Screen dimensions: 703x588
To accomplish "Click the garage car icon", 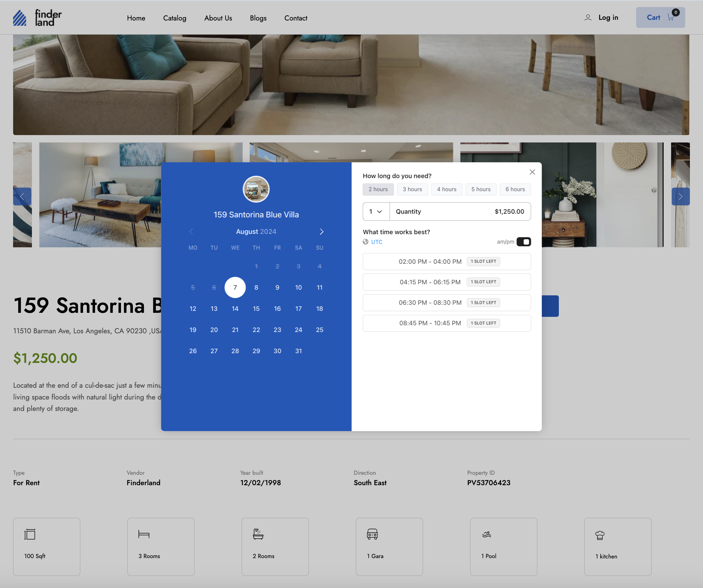I will coord(372,534).
